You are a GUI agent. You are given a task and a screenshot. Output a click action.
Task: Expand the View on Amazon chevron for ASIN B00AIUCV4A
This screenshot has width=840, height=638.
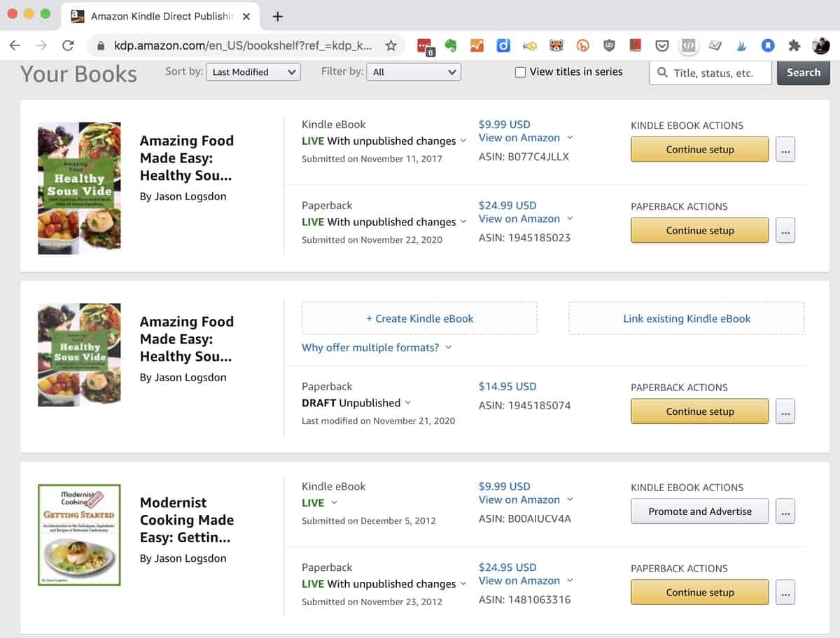tap(570, 499)
